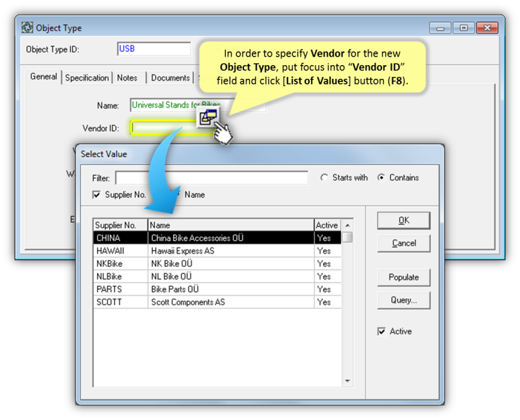This screenshot has height=420, width=520.
Task: Open the Specification tab
Action: tap(87, 78)
